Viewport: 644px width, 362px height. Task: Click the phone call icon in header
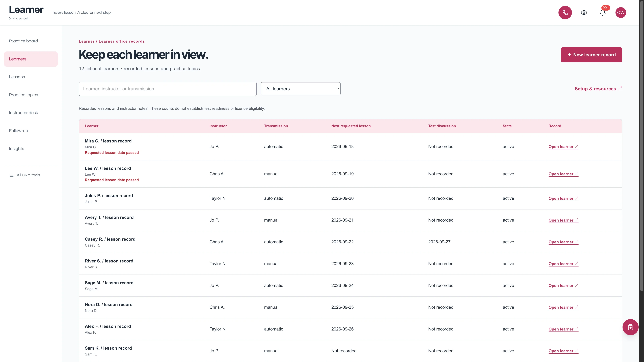565,13
